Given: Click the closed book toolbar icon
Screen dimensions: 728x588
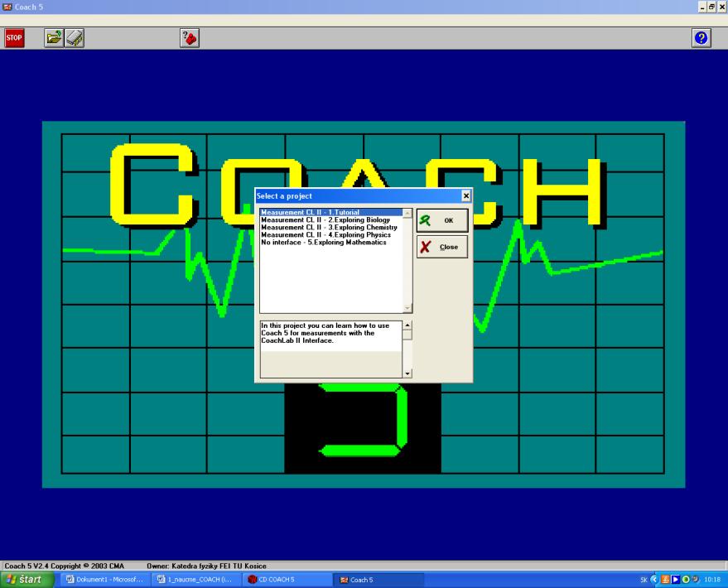Looking at the screenshot, I should [75, 38].
